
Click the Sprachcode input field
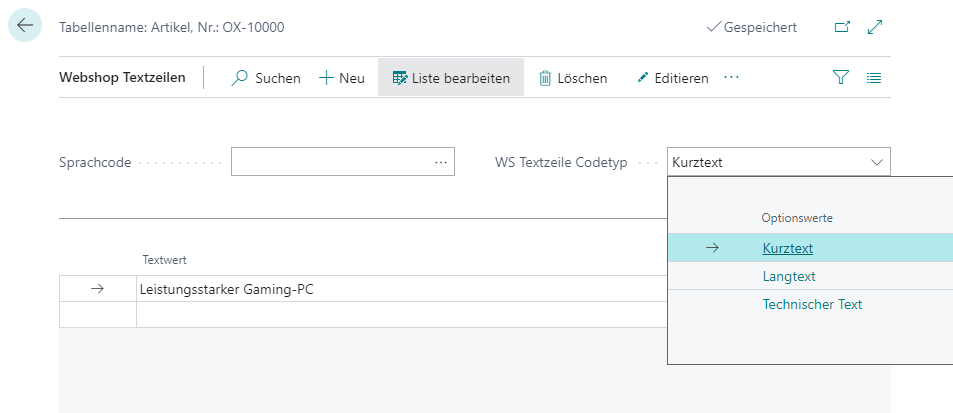pyautogui.click(x=343, y=162)
